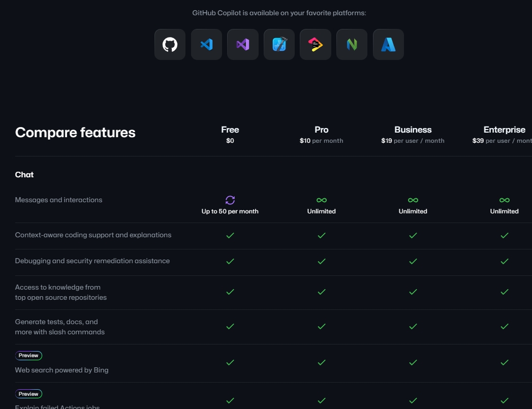Image resolution: width=532 pixels, height=409 pixels.
Task: Click the Neovim platform icon
Action: click(x=352, y=44)
